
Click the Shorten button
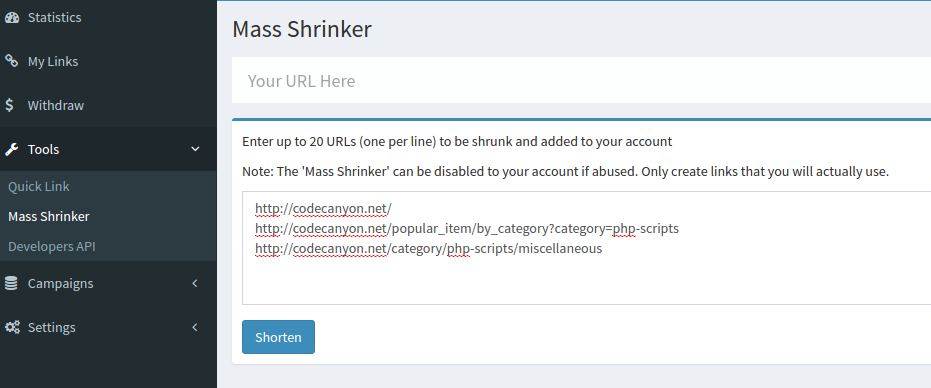[278, 337]
